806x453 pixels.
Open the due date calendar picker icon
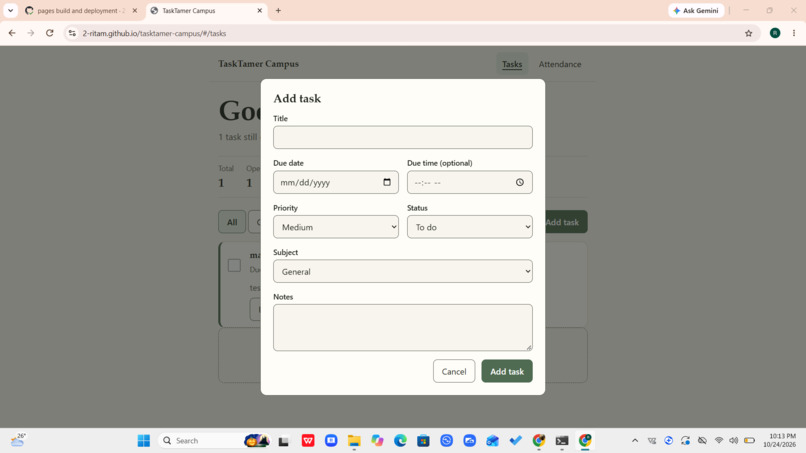tap(387, 182)
